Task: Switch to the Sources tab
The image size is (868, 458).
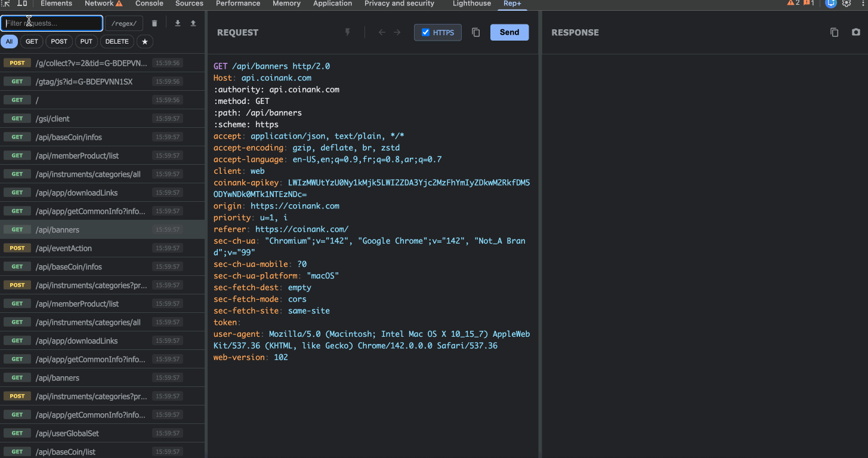Action: tap(189, 4)
